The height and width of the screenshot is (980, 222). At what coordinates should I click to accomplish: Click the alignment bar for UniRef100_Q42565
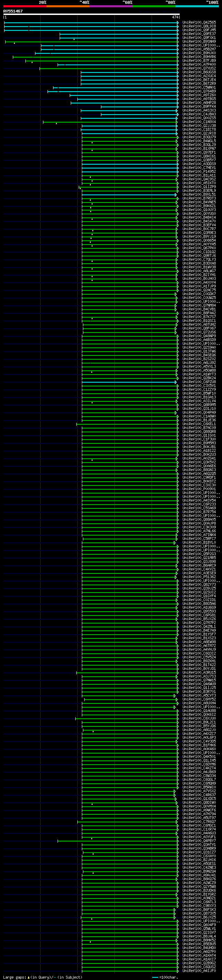click(91, 23)
